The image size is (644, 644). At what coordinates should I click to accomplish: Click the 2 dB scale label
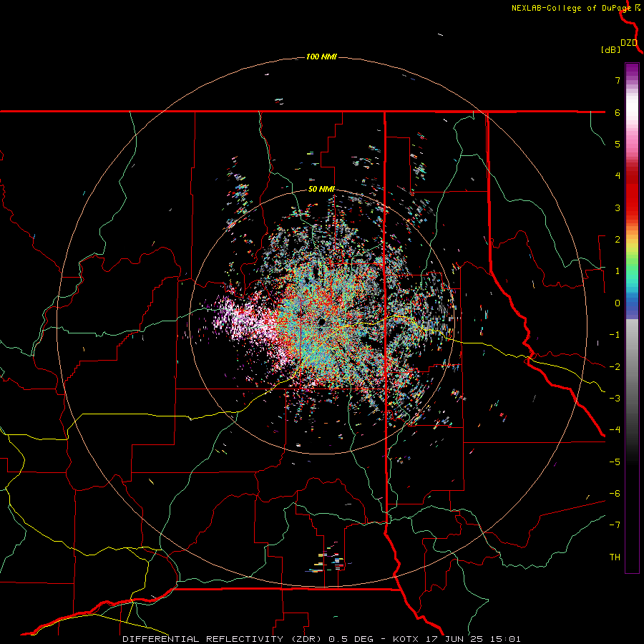point(618,240)
